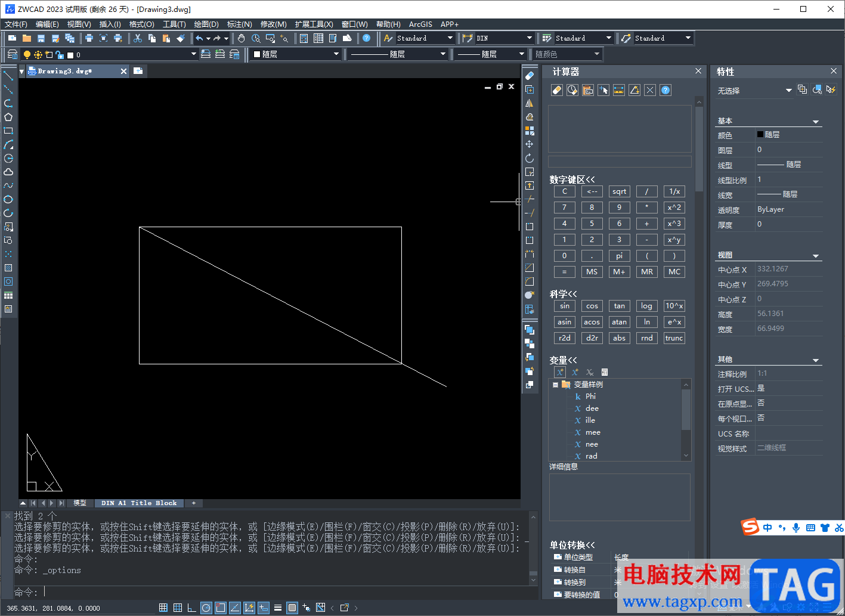
Task: Click the Undo arrow icon
Action: coord(199,38)
